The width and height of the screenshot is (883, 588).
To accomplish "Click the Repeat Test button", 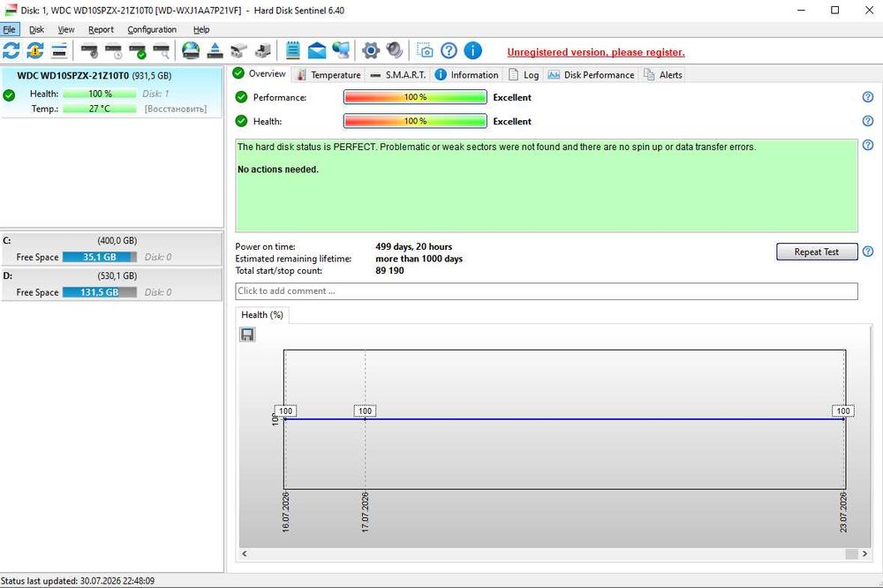I will click(x=817, y=252).
